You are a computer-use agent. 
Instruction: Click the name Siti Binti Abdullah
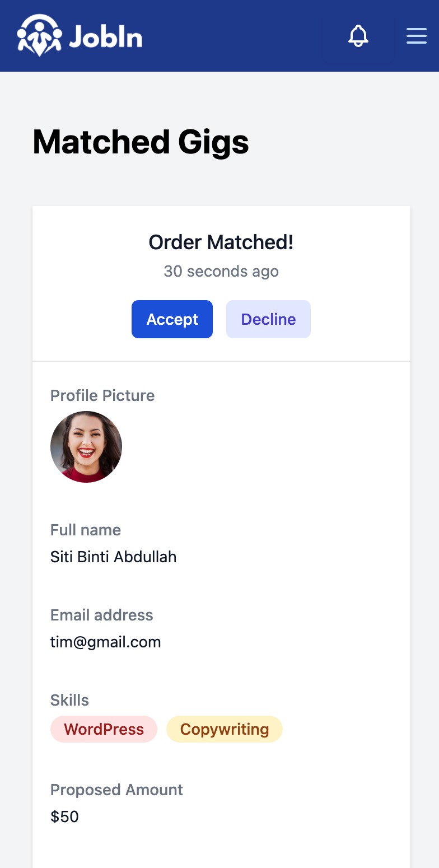[x=114, y=557]
